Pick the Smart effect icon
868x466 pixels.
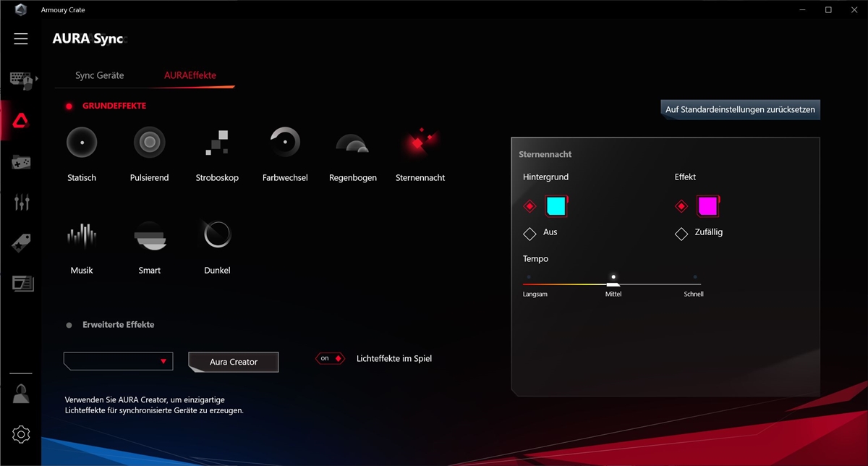click(x=150, y=235)
